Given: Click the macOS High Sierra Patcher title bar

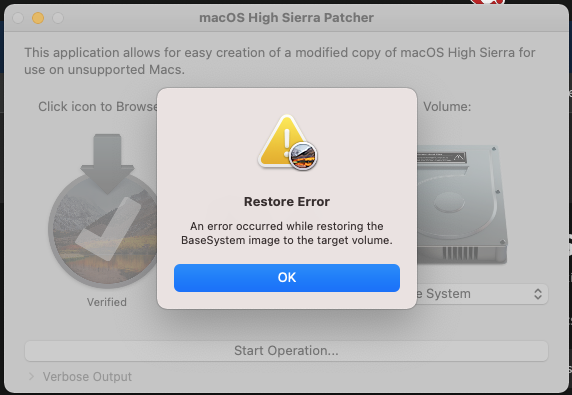Looking at the screenshot, I should (286, 18).
